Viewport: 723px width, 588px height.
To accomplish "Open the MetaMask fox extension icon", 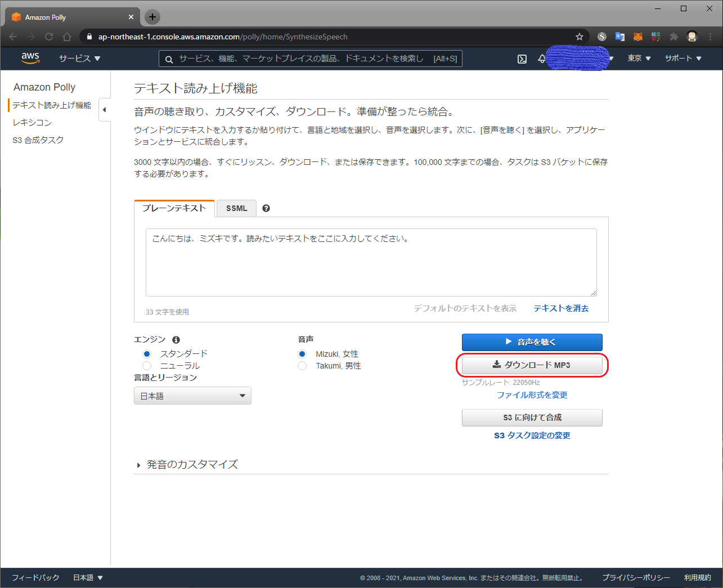I will pyautogui.click(x=638, y=37).
